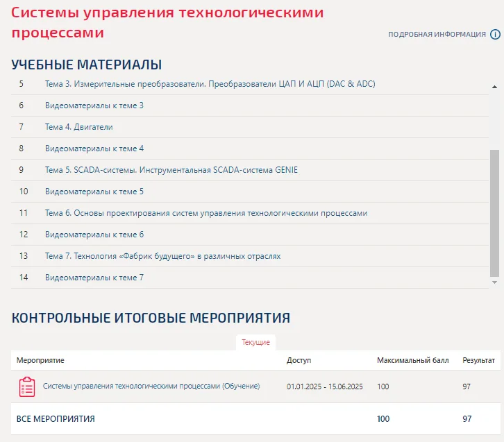The height and width of the screenshot is (442, 504).
Task: Click the result value 97 in Обучение row
Action: pos(467,386)
